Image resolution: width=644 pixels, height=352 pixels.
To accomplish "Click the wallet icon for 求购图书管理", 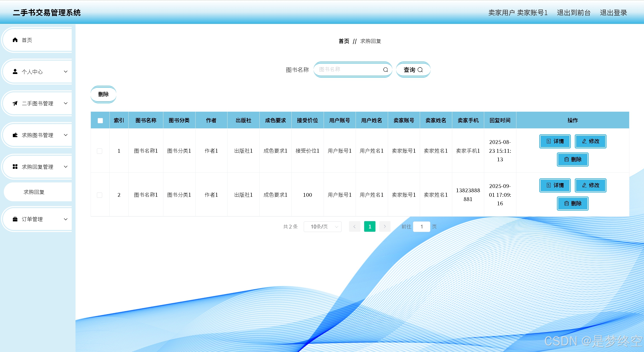I will pos(15,135).
